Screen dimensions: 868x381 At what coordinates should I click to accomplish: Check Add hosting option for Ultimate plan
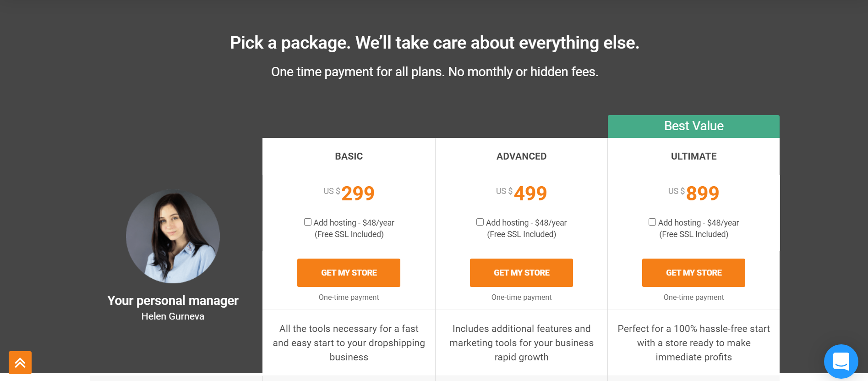click(652, 222)
